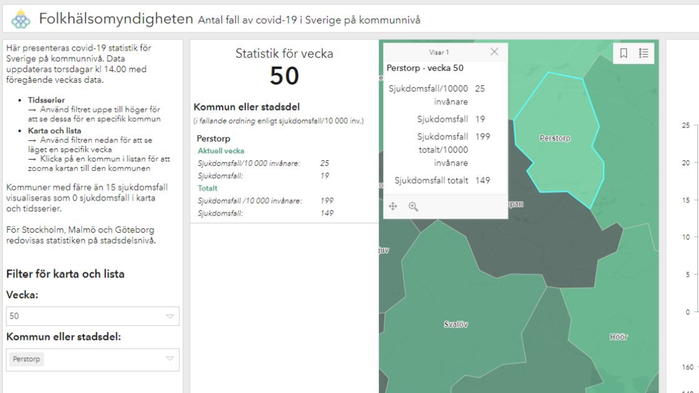Click the Folkhälsomyndigheten logo icon
This screenshot has height=393, width=699.
21,19
